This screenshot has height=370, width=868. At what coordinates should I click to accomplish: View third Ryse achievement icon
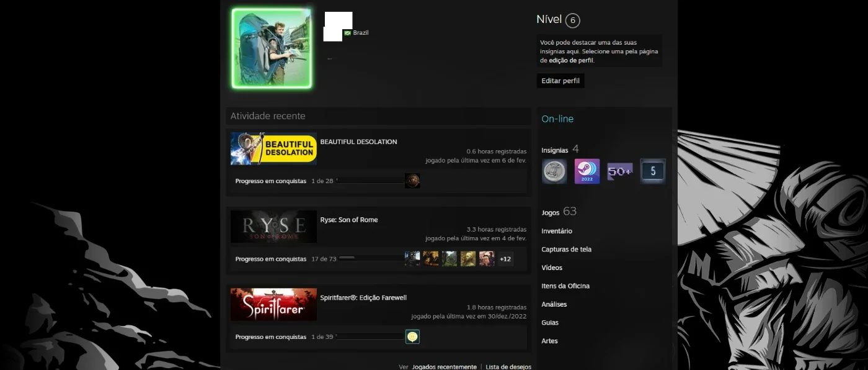pos(449,259)
